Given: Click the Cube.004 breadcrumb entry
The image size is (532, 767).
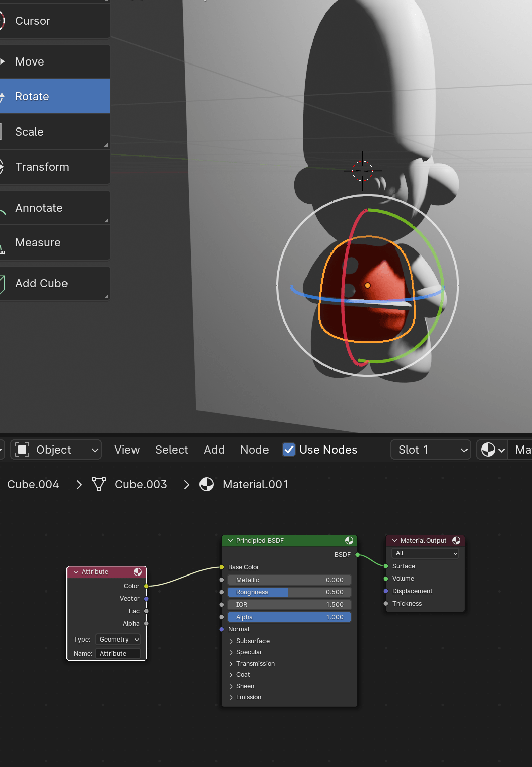Looking at the screenshot, I should pos(33,484).
